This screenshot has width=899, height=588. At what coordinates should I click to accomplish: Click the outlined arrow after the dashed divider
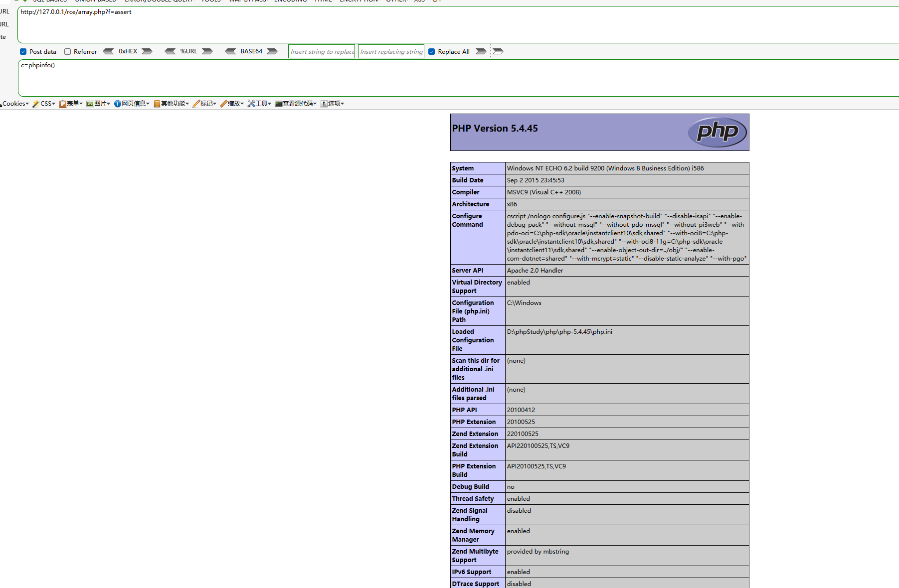pyautogui.click(x=498, y=51)
